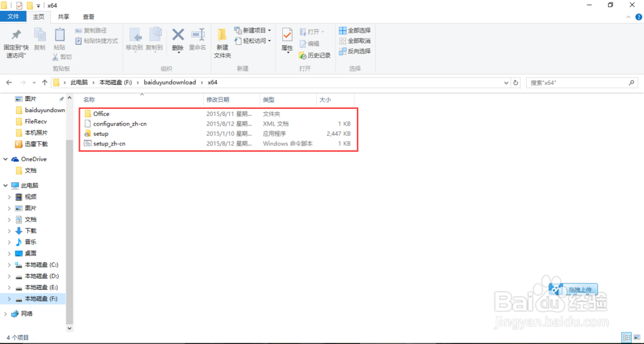This screenshot has width=644, height=344.
Task: Click the Cut scissors command
Action: coord(62,57)
